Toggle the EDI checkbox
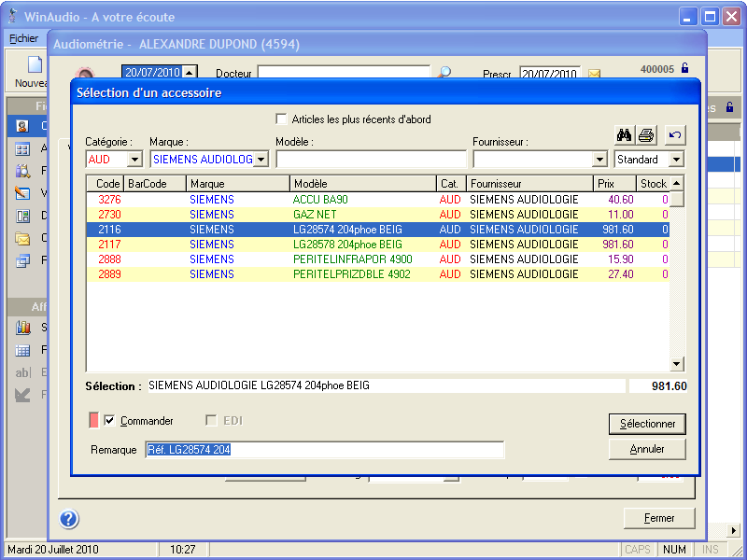 tap(211, 421)
